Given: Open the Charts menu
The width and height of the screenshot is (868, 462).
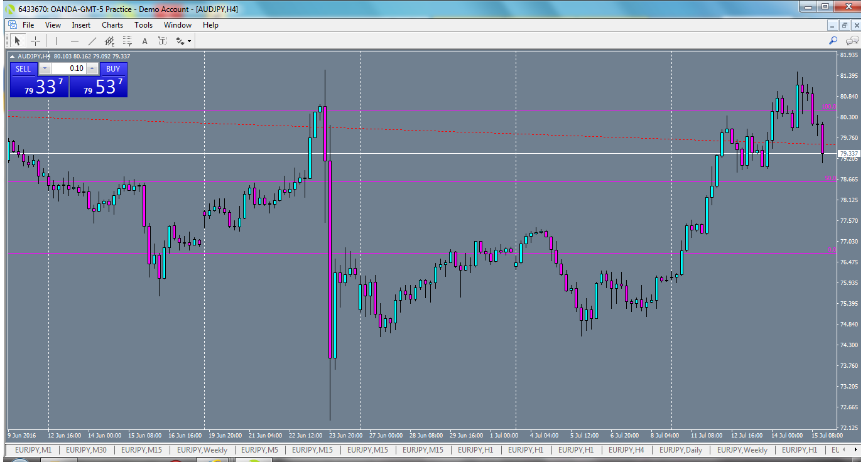Looking at the screenshot, I should click(x=112, y=25).
